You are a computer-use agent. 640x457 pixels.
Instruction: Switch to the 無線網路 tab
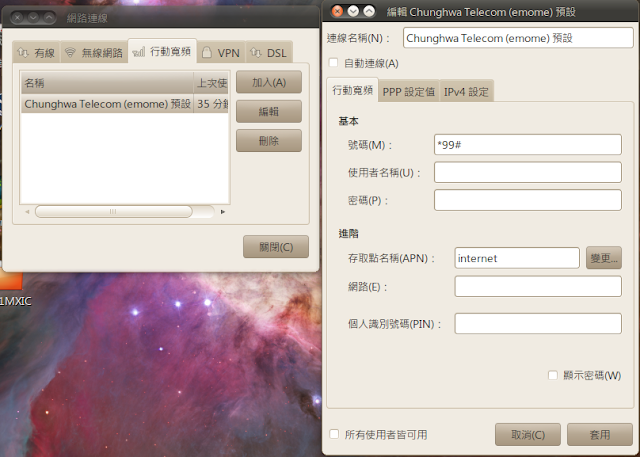94,53
